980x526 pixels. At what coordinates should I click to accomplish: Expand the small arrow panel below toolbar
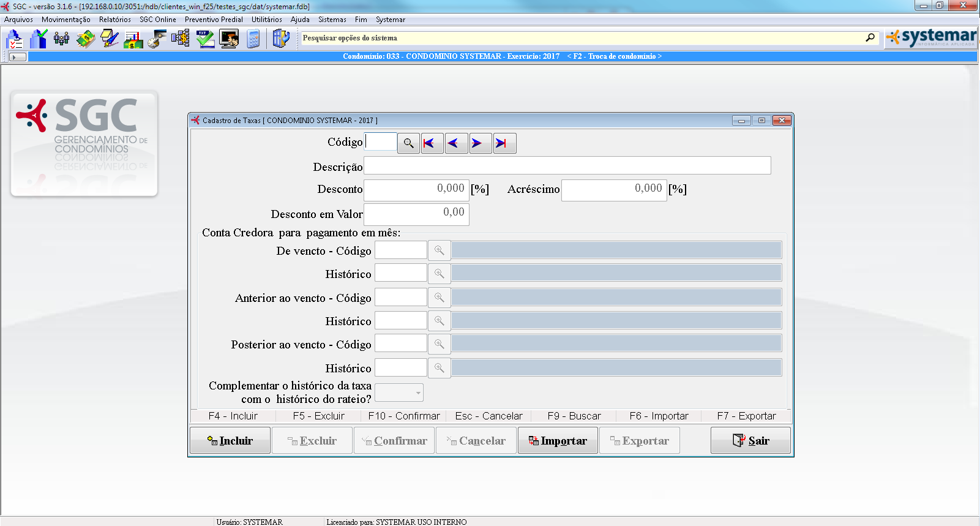tap(18, 57)
